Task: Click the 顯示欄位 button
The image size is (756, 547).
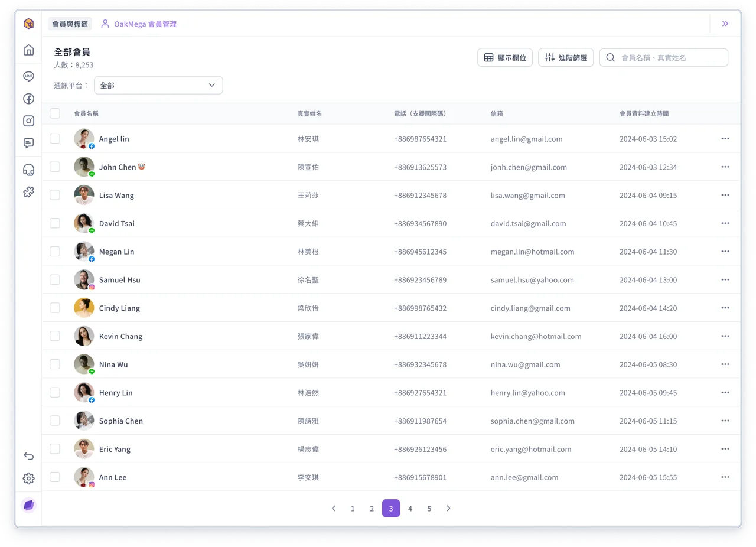Action: (505, 57)
